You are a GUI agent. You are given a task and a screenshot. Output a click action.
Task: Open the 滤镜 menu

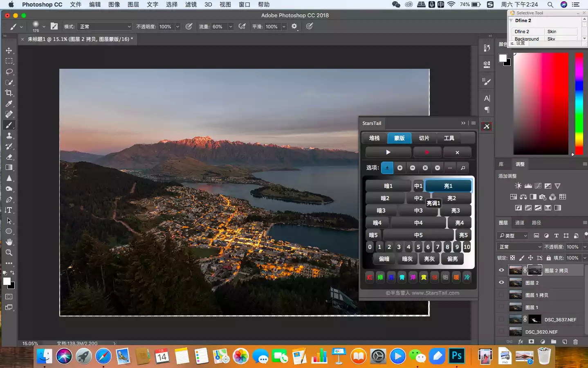coord(191,5)
